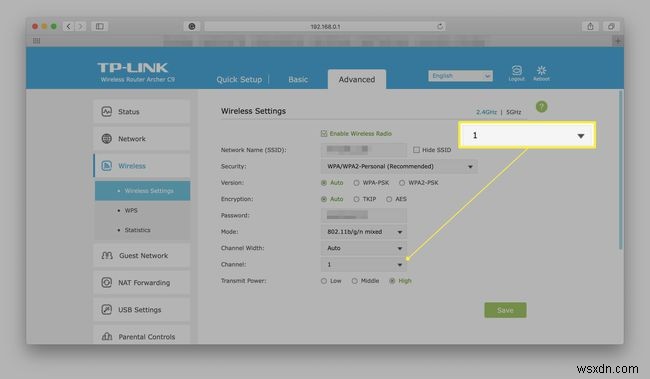This screenshot has width=650, height=379.
Task: Select WPA-PSK version radio
Action: (357, 183)
